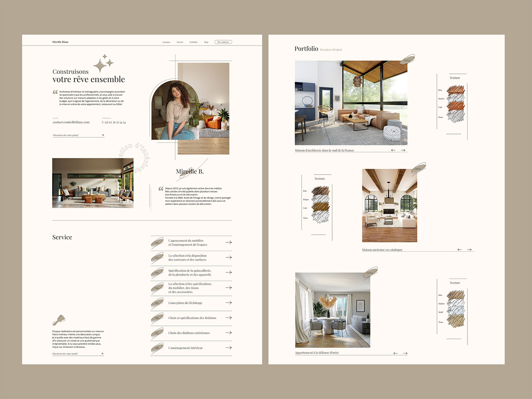This screenshot has width=532, height=399.
Task: Open the Appartement à la défense project image
Action: point(332,310)
